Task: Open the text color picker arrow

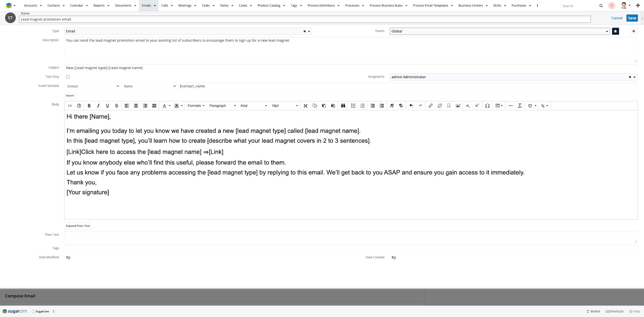Action: tap(170, 106)
